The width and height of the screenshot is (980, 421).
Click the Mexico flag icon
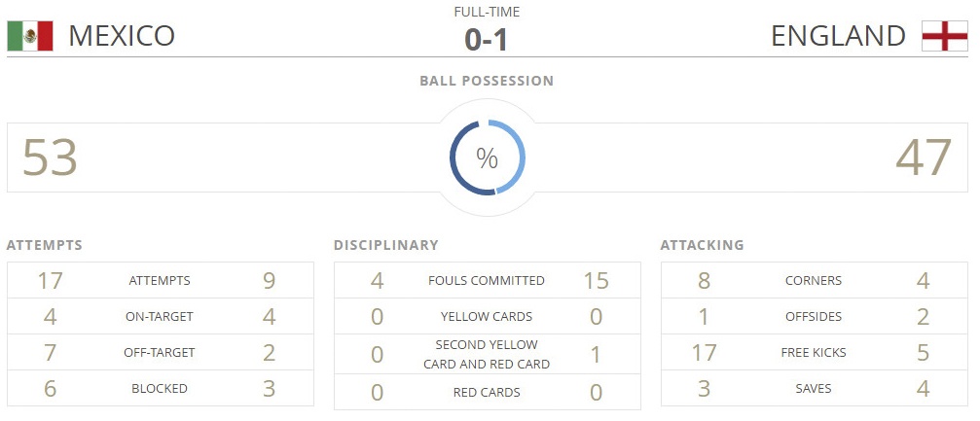(30, 37)
